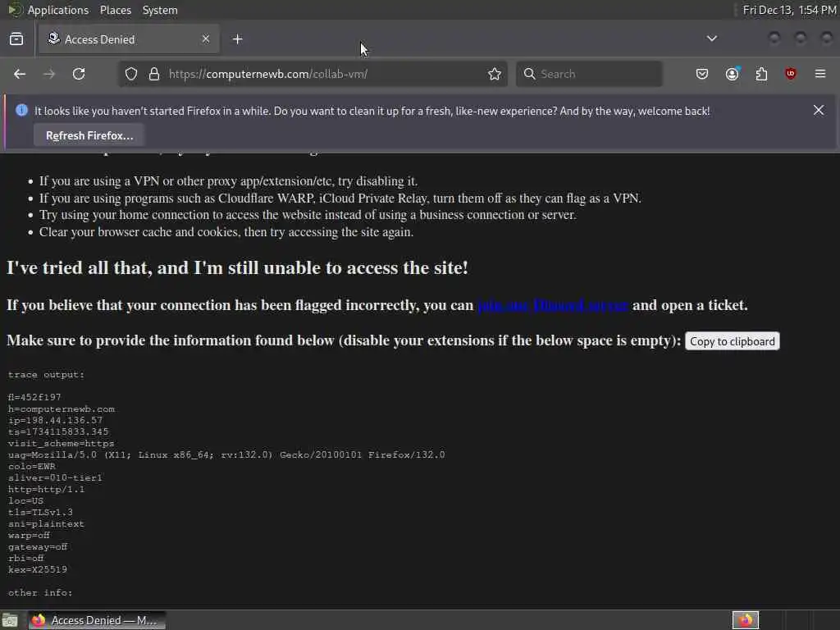Viewport: 840px width, 630px height.
Task: Click the uag=Mozilla/5.0 user agent line
Action: pyautogui.click(x=226, y=454)
